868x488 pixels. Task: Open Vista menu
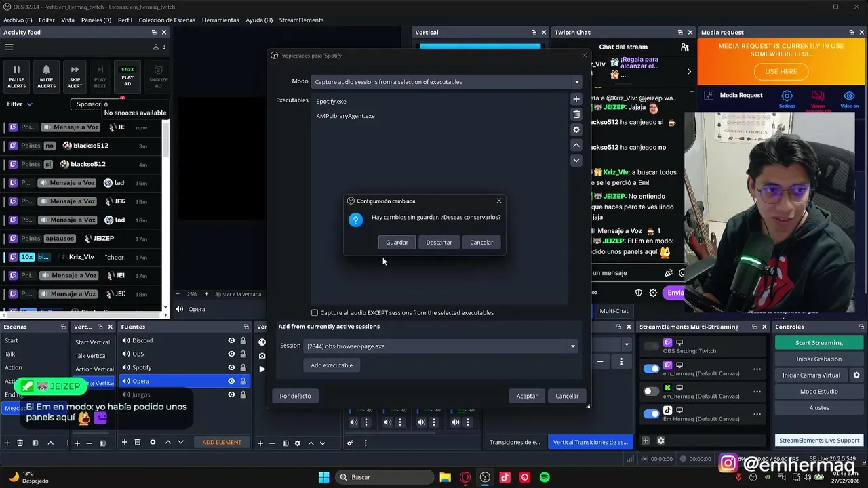pos(68,20)
